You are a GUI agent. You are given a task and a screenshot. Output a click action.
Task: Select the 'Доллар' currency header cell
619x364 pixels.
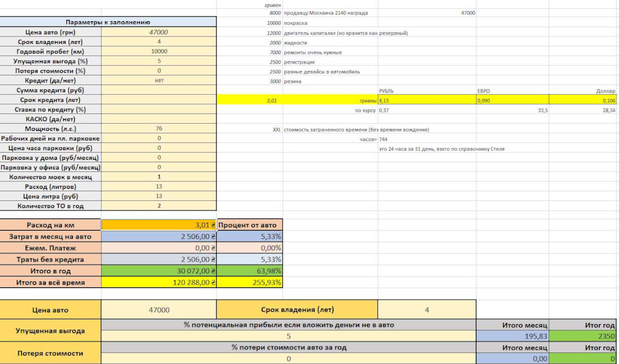pyautogui.click(x=583, y=91)
